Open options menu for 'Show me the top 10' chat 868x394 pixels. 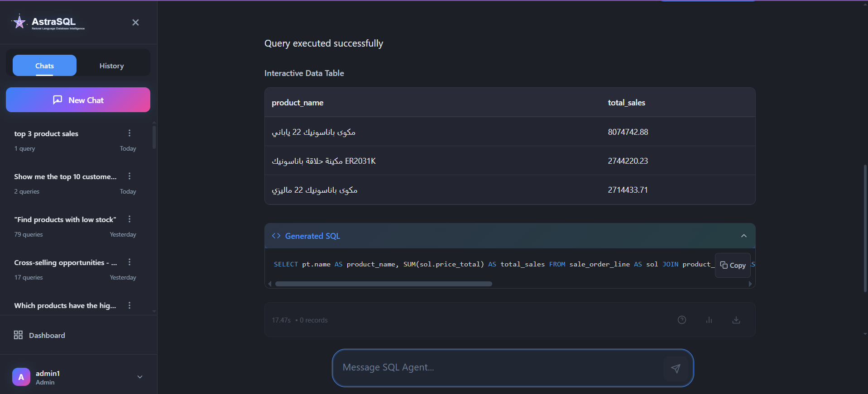coord(129,176)
